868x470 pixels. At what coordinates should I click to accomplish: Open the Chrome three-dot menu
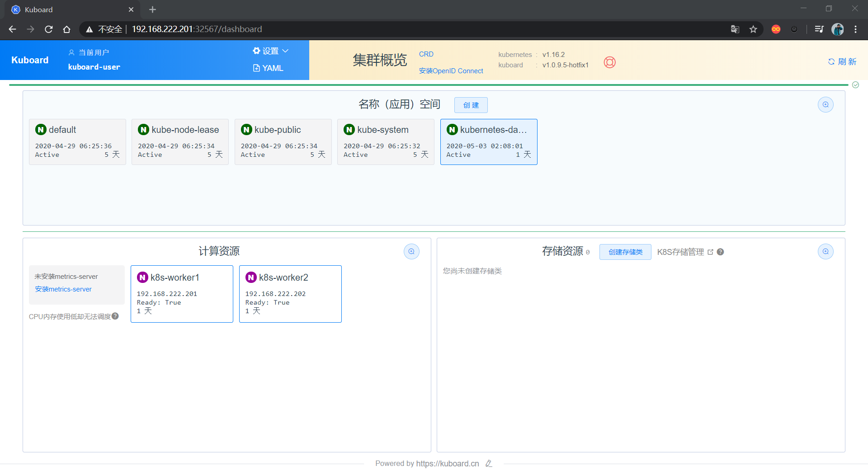(855, 29)
